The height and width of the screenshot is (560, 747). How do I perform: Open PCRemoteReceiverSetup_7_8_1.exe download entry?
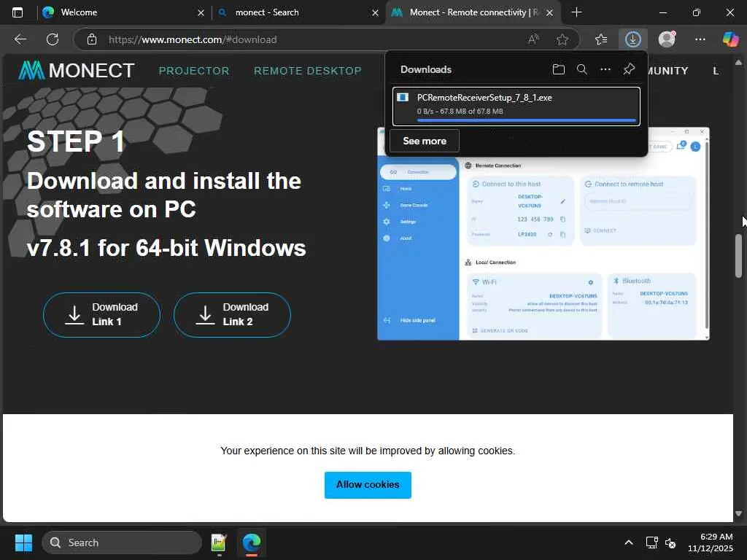coord(516,106)
